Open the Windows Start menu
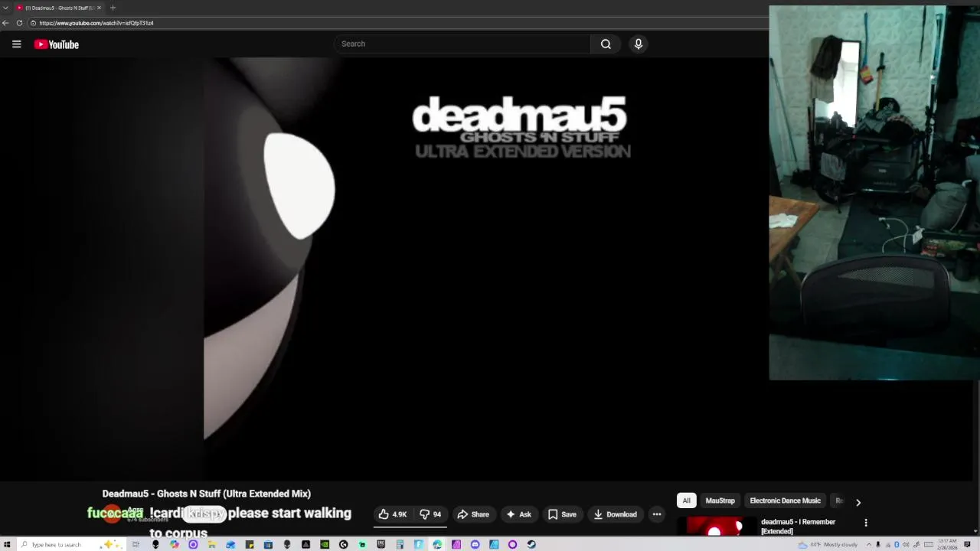The image size is (980, 551). (7, 545)
